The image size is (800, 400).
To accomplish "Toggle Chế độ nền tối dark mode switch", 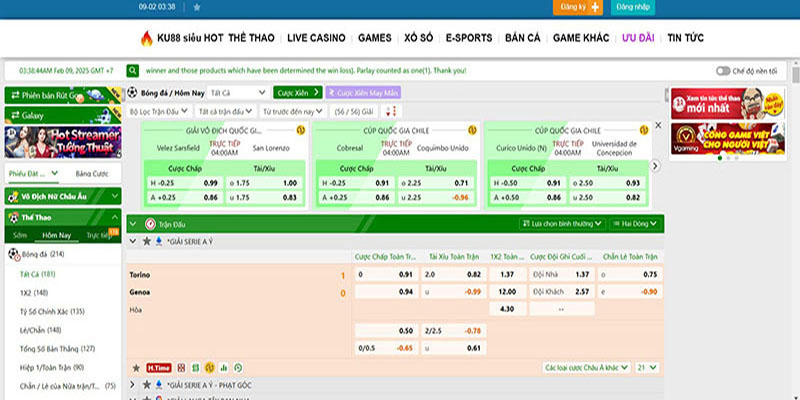I will click(724, 71).
